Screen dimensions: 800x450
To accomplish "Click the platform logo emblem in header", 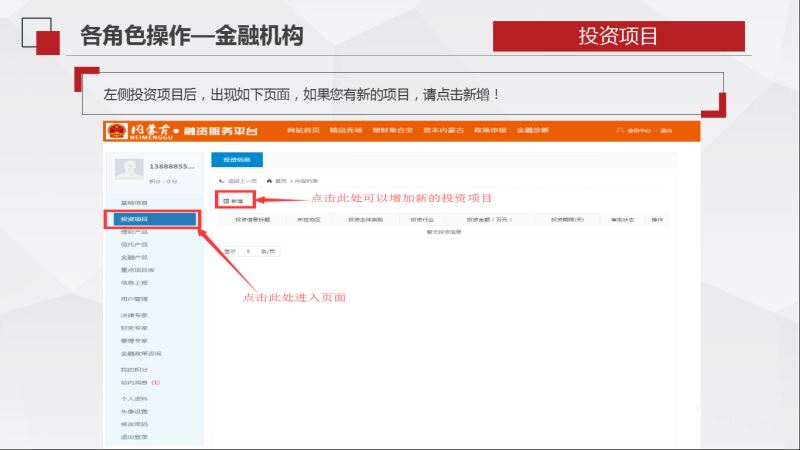I will (x=118, y=131).
